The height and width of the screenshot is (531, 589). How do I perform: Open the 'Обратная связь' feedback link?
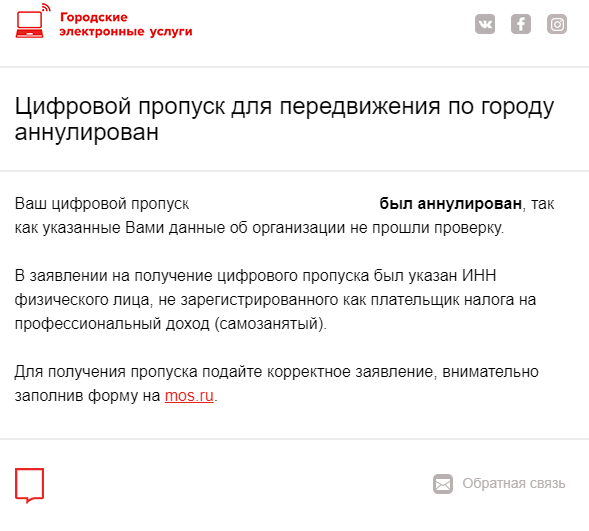(513, 483)
